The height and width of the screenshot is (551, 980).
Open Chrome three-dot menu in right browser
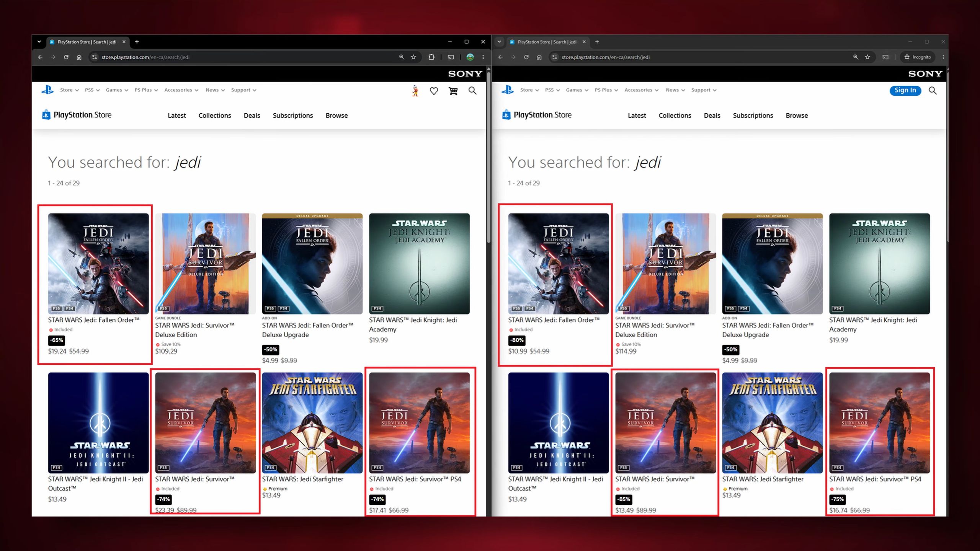point(943,57)
